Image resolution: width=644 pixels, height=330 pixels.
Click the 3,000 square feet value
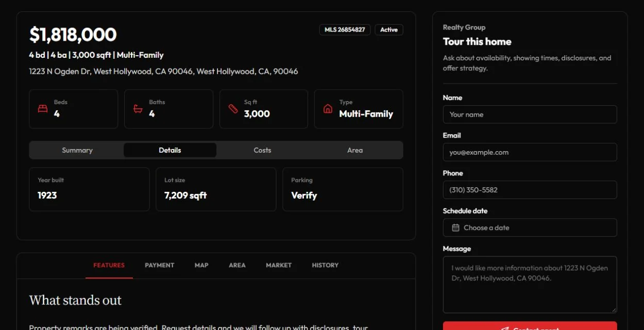[x=257, y=114]
